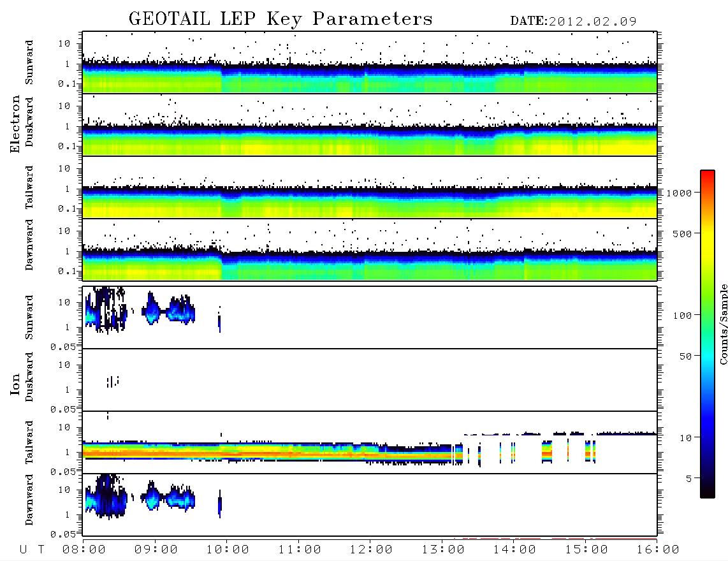
Task: Click the GEOTAIL LEP Key Parameters title
Action: (x=280, y=20)
